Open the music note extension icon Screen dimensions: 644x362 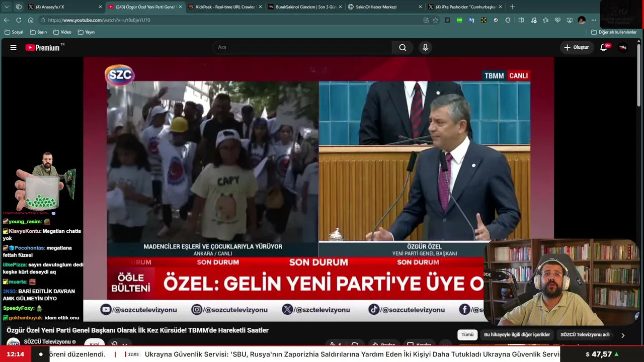pos(533,20)
